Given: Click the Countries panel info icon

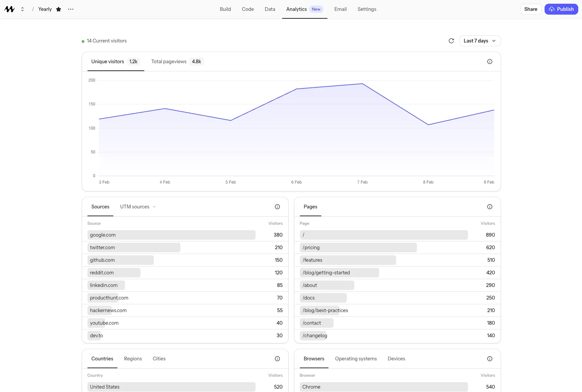Looking at the screenshot, I should coord(277,359).
